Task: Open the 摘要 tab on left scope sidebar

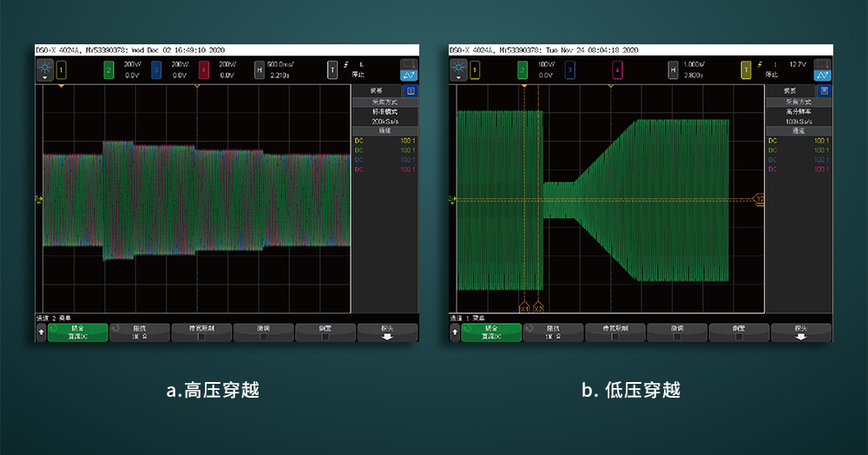Action: click(x=377, y=90)
